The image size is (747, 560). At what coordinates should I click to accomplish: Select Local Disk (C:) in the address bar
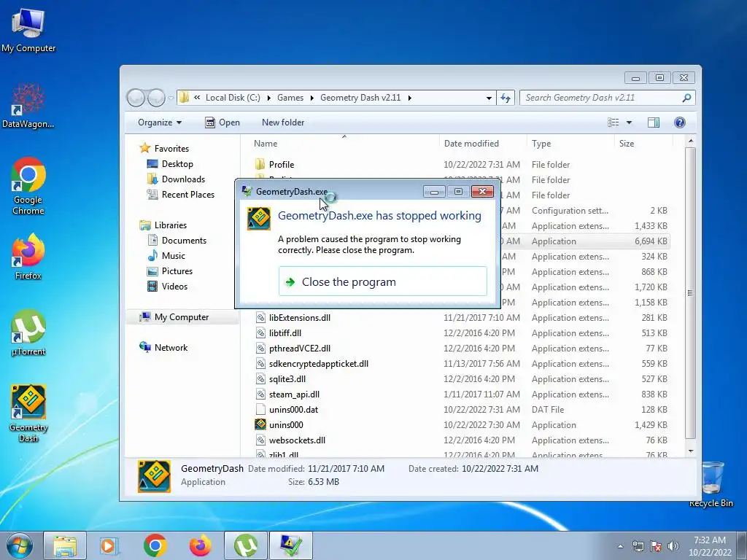(233, 98)
